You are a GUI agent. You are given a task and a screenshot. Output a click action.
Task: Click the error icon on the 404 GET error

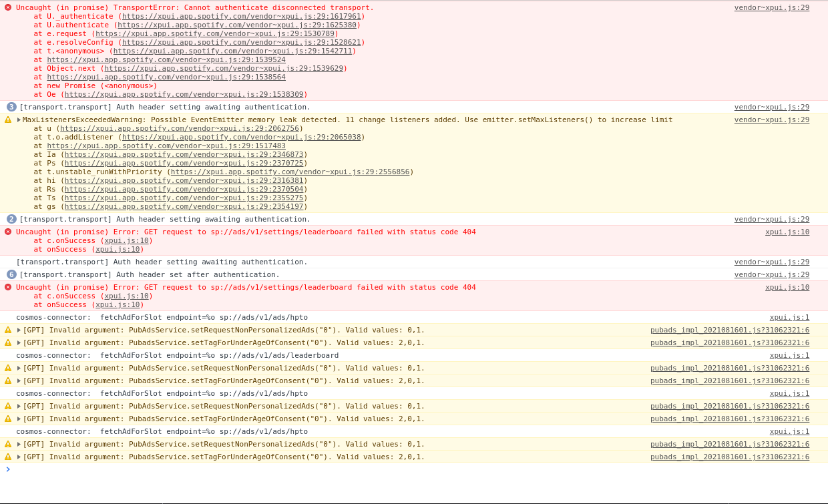[8, 232]
